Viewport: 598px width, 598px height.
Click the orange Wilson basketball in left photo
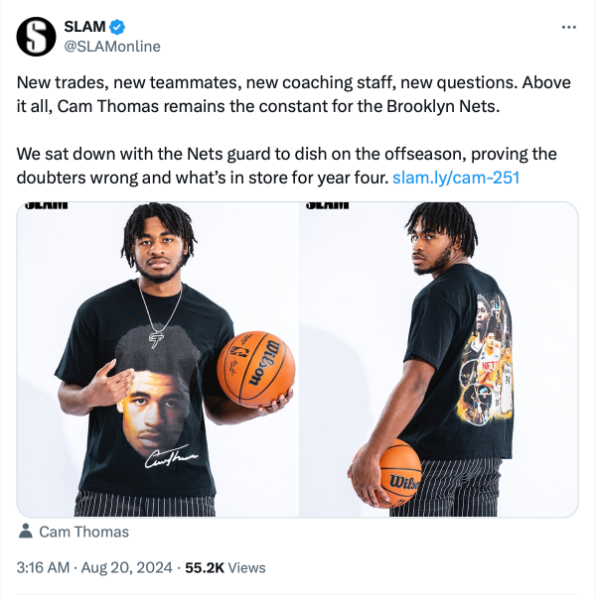[256, 369]
